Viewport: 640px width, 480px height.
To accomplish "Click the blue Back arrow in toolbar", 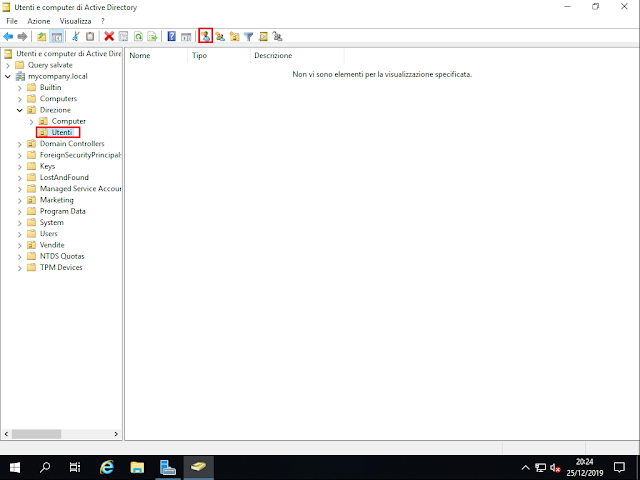I will pos(8,37).
